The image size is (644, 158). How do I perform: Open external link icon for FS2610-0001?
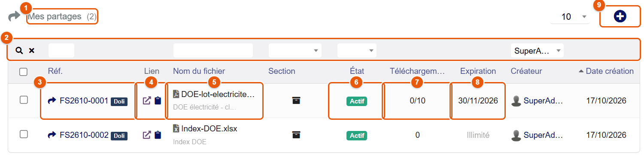(x=147, y=100)
